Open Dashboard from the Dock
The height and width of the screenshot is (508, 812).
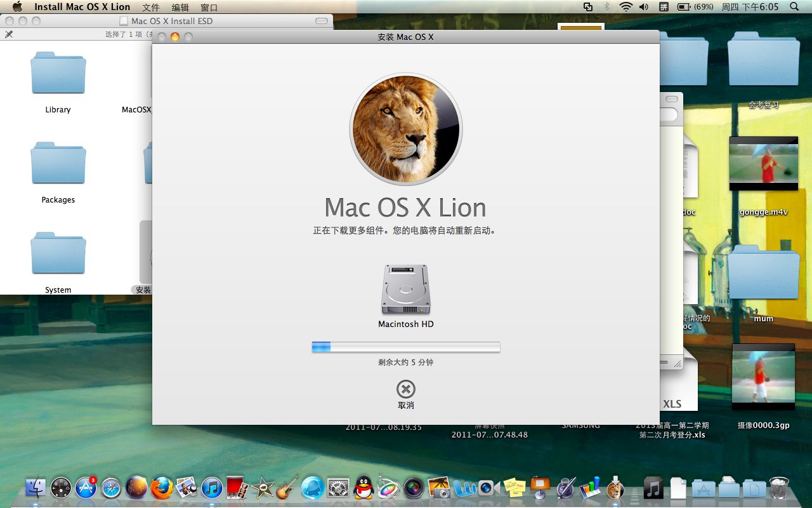(61, 488)
